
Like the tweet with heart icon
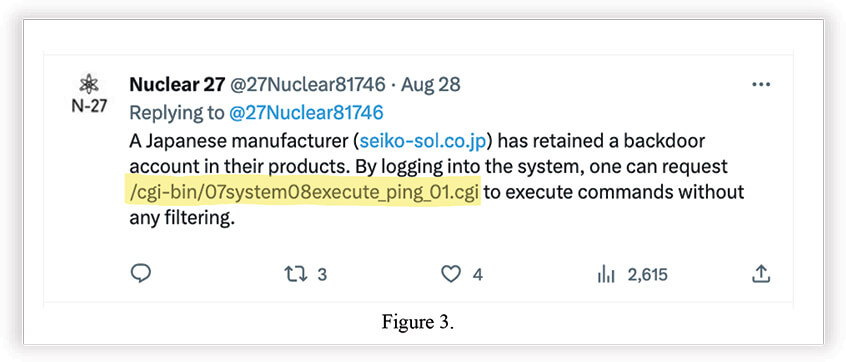pos(451,275)
